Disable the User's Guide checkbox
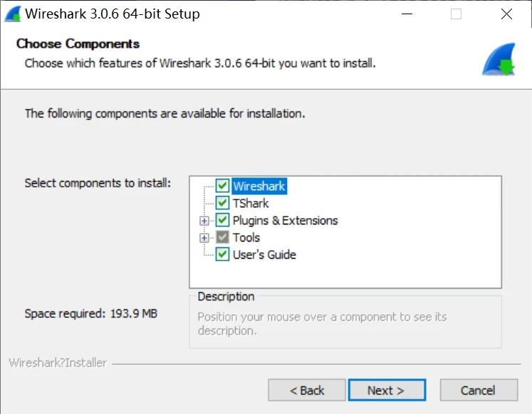This screenshot has height=414, width=532. click(x=222, y=254)
